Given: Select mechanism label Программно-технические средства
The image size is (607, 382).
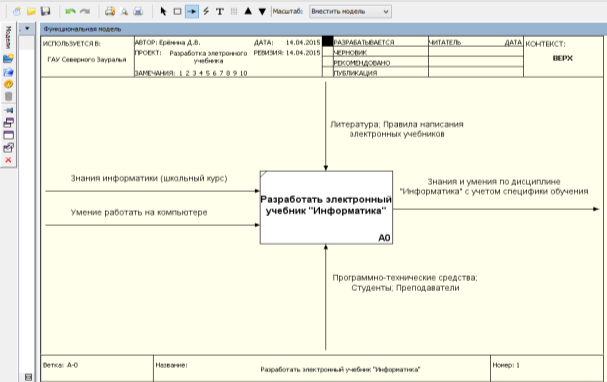Looking at the screenshot, I should coord(405,283).
